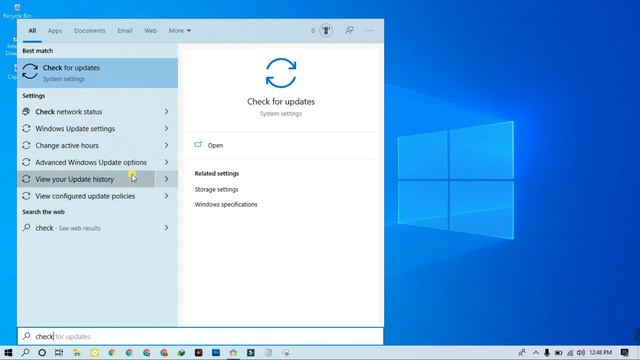Open the Windows Start button
640x360 pixels.
click(8, 352)
